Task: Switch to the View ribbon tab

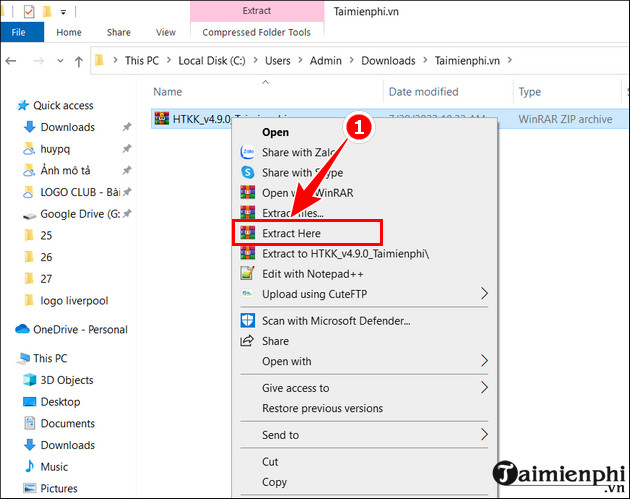Action: (x=165, y=32)
